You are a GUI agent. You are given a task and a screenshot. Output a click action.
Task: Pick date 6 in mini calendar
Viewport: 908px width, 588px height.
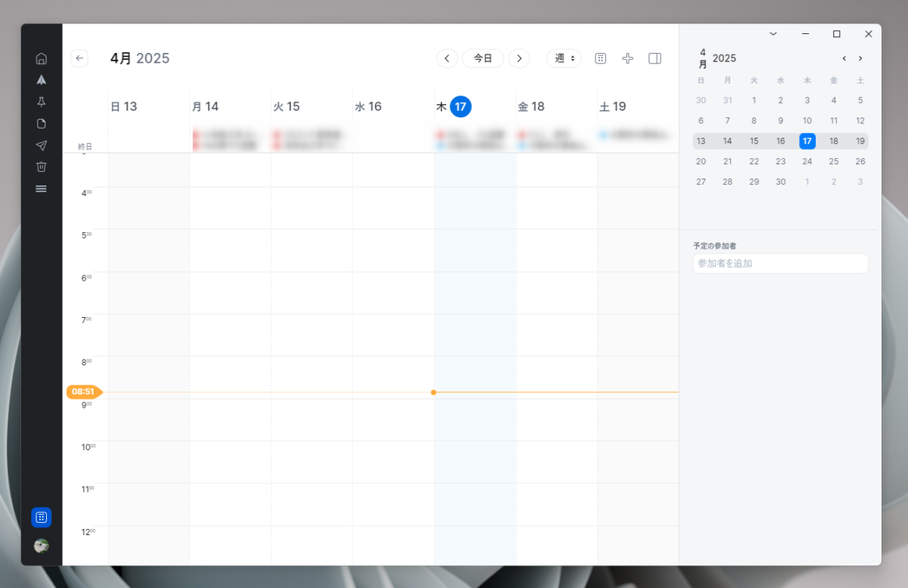[x=701, y=120]
